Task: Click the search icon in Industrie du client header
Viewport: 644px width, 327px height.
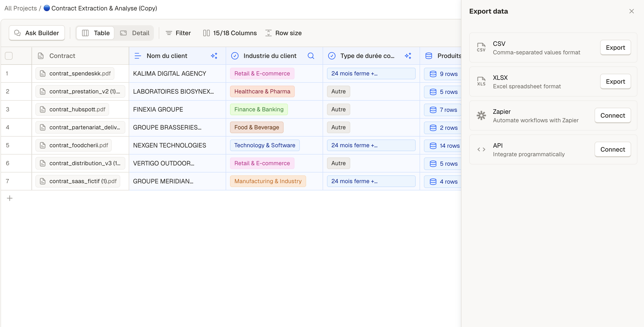Action: [311, 56]
